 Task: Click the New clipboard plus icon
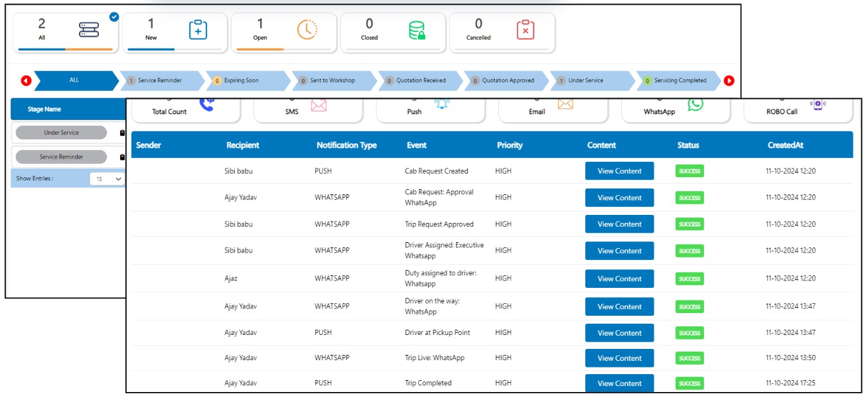(198, 30)
